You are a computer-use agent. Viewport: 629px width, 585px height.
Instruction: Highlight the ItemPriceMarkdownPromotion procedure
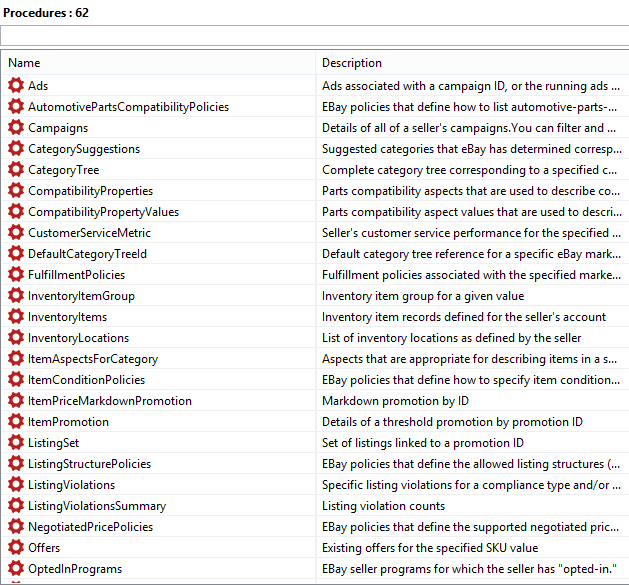click(x=109, y=401)
